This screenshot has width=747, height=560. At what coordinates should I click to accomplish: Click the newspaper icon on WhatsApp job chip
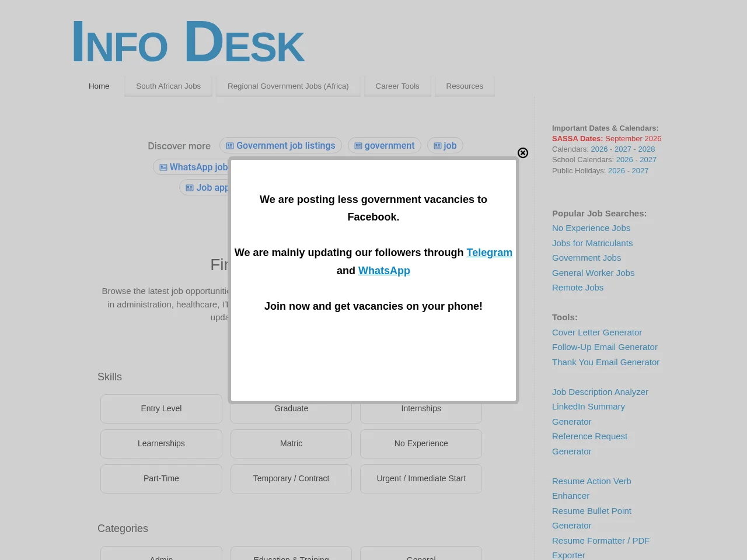[163, 167]
